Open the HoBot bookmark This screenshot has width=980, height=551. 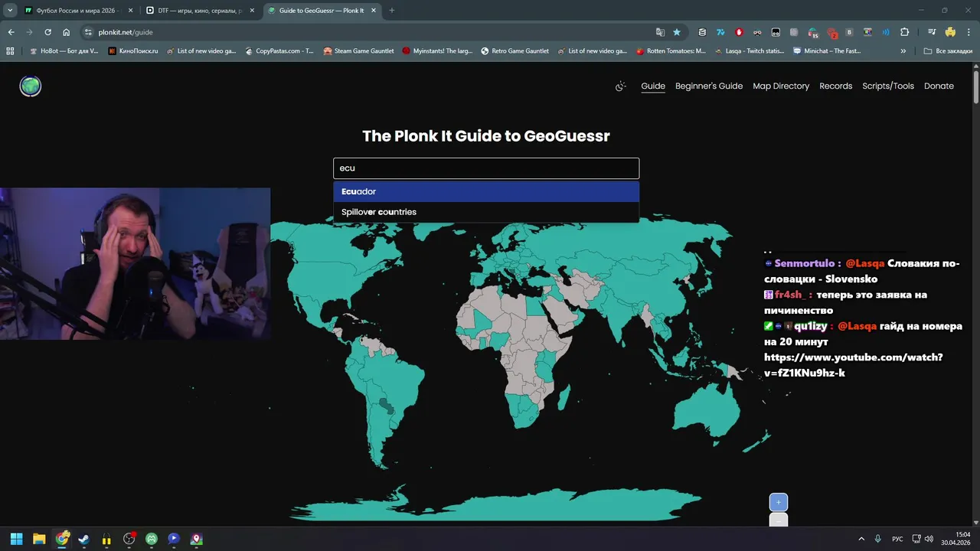click(x=64, y=51)
